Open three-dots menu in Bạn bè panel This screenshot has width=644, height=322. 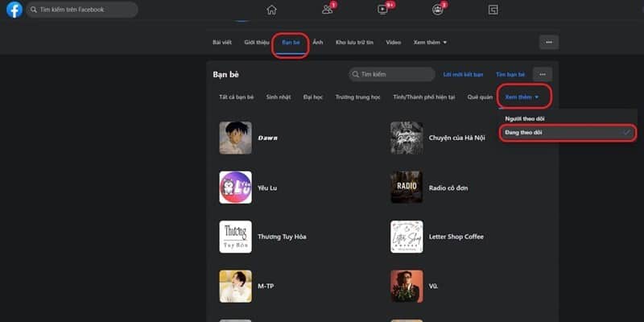coord(545,74)
